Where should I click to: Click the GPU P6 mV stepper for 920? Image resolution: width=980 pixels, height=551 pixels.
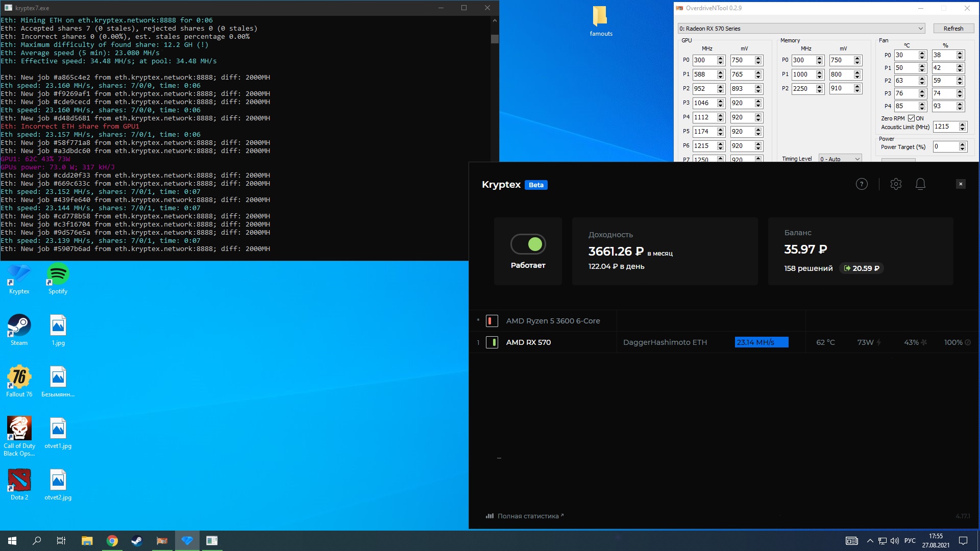point(758,146)
